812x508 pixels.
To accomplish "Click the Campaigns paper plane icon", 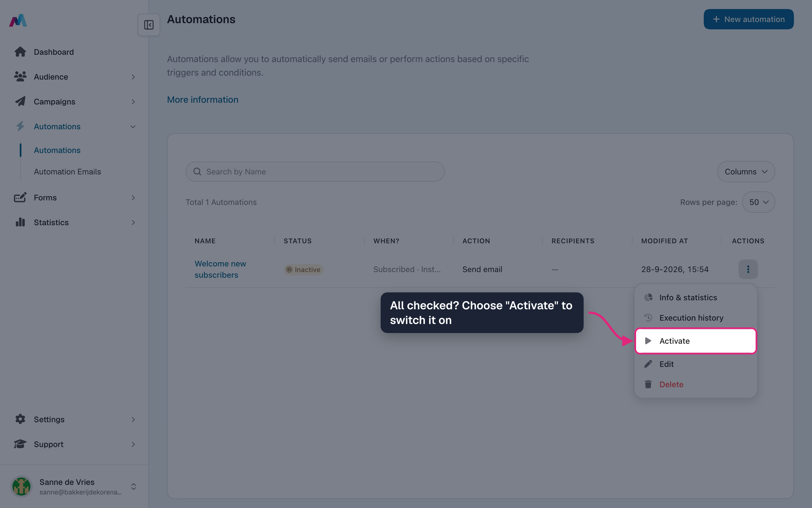I will tap(20, 102).
